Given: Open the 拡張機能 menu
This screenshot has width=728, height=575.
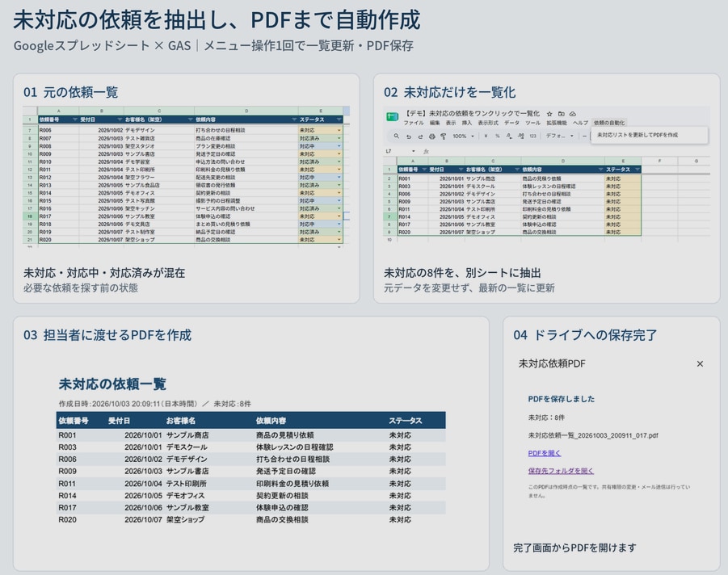Looking at the screenshot, I should tap(556, 123).
